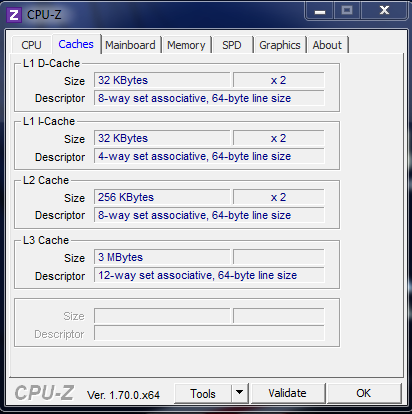The height and width of the screenshot is (414, 412).
Task: Click the Validate button
Action: pyautogui.click(x=288, y=393)
